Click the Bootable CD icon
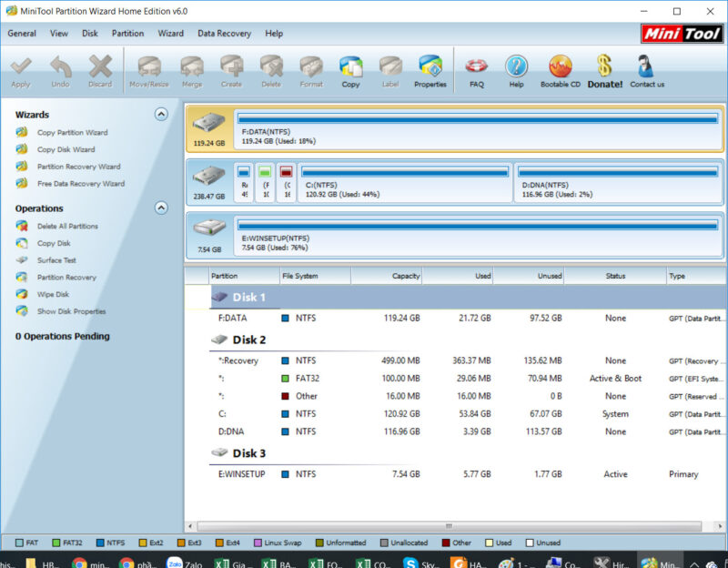This screenshot has height=568, width=728. [561, 70]
